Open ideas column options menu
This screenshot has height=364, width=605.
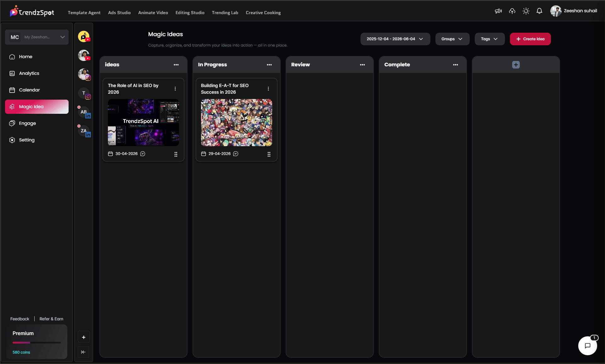tap(176, 65)
